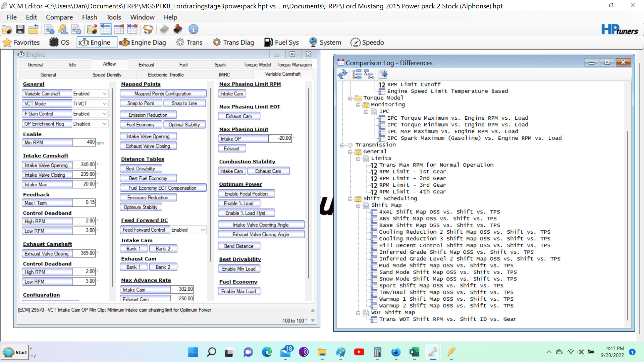Screen dimensions: 644x362
Task: Click export arrow icon in Comparison Log
Action: pos(383,74)
